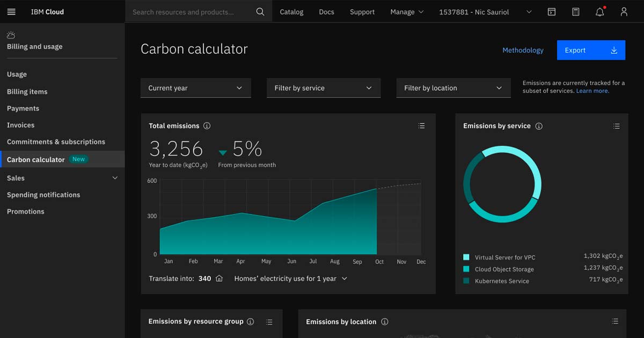Click the Emissions by location info icon
Screen dimensions: 644x338
[384, 322]
